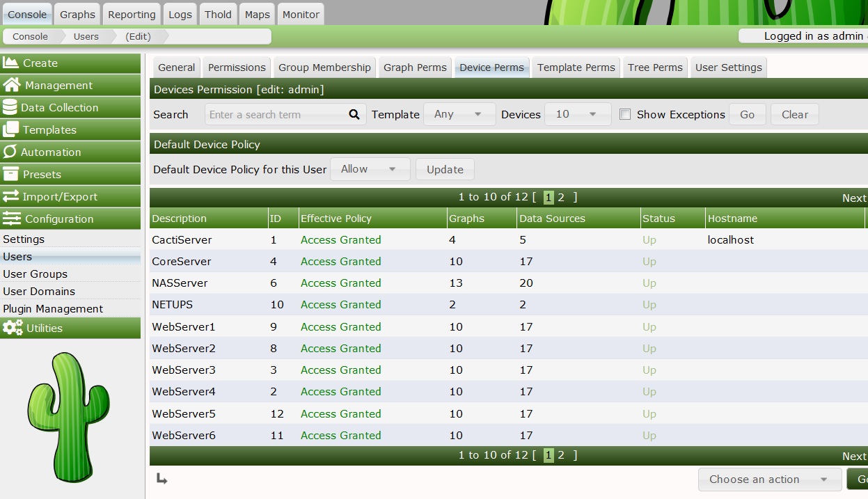Open the Thold top tab
Viewport: 868px width, 499px height.
point(218,14)
